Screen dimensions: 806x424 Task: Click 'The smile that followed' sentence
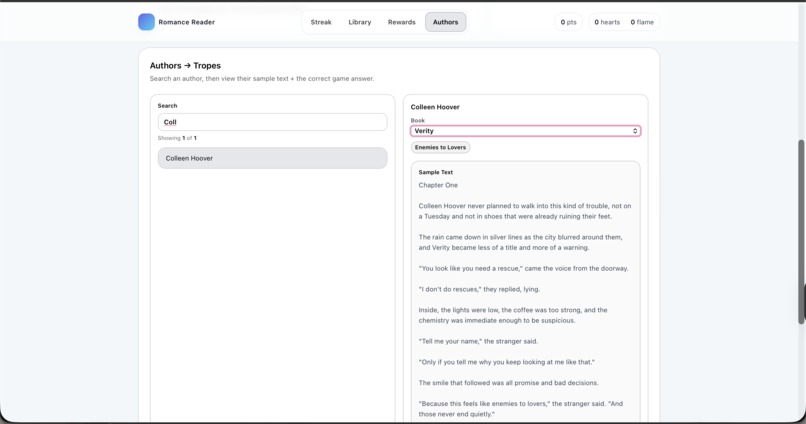pos(508,383)
